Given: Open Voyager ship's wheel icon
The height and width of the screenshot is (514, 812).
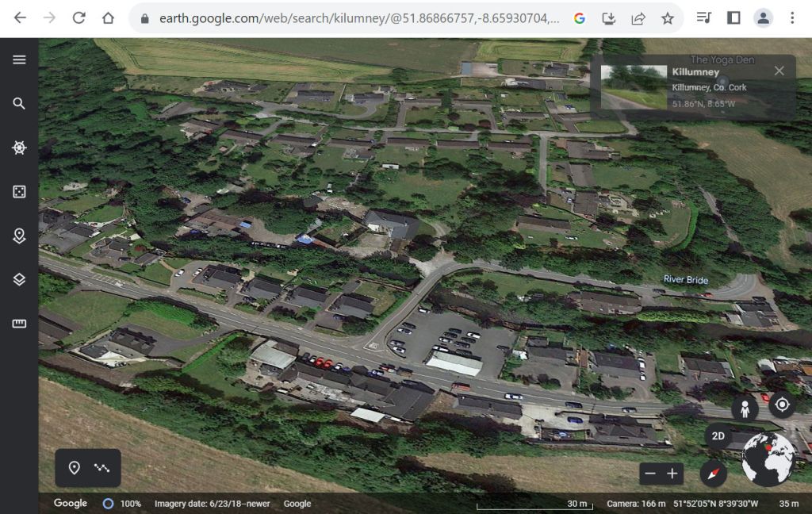Looking at the screenshot, I should pos(19,148).
